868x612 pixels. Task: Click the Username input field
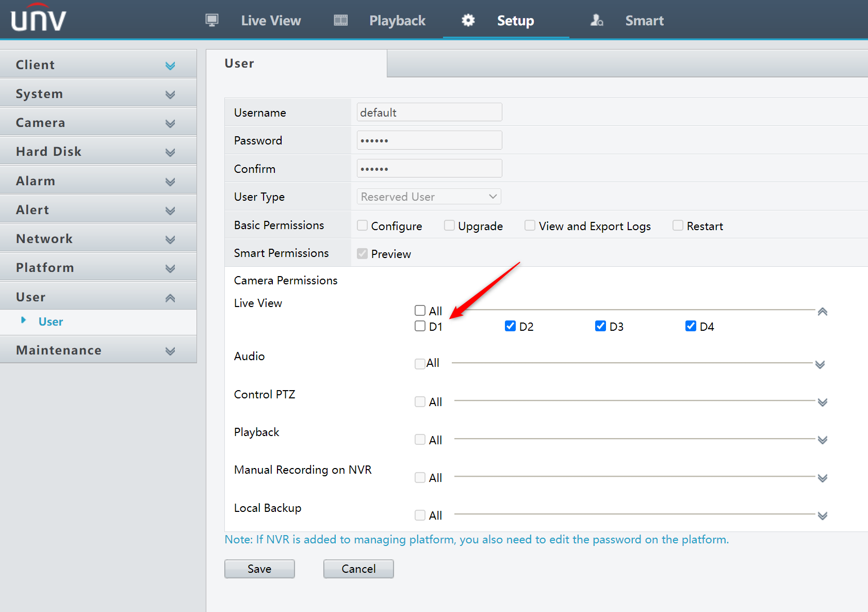429,112
